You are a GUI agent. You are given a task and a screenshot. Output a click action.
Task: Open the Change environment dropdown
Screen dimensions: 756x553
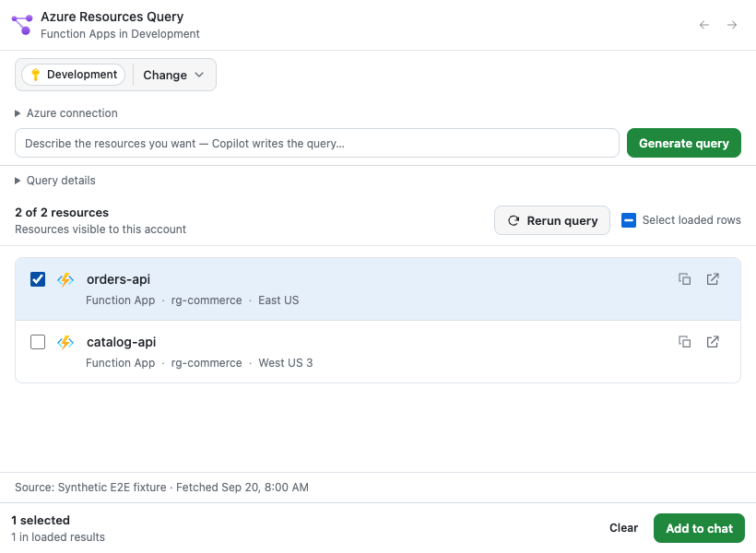coord(173,75)
